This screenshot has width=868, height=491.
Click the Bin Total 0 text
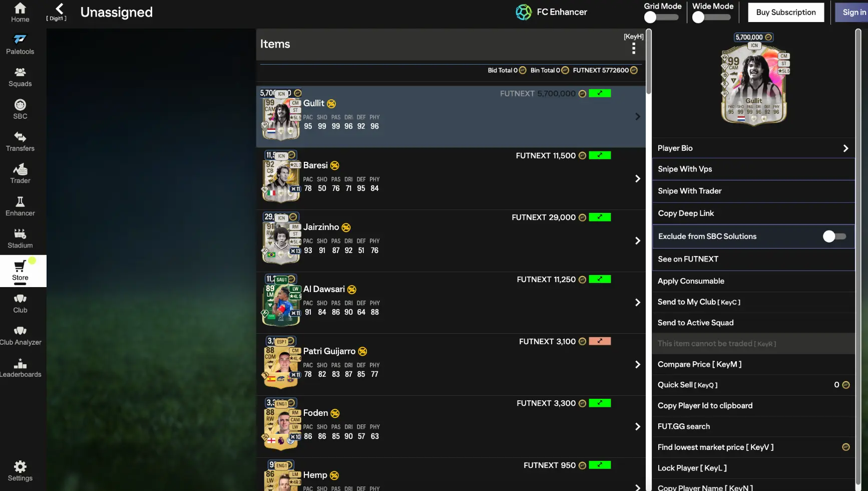[x=545, y=70]
